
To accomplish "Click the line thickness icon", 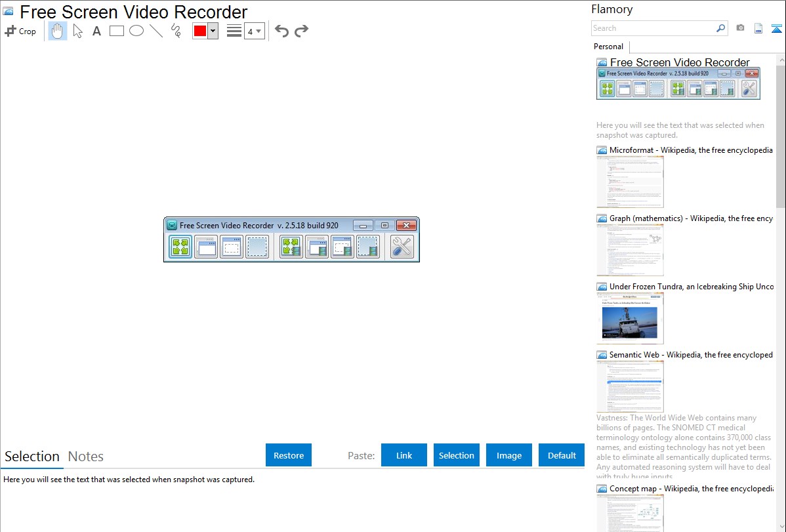I will (234, 31).
